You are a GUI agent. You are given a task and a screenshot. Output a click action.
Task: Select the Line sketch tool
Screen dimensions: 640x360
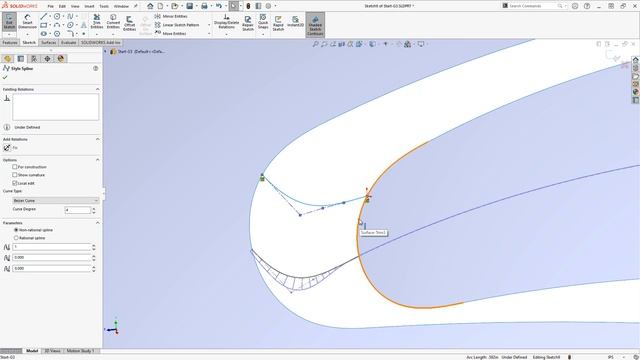tap(44, 16)
